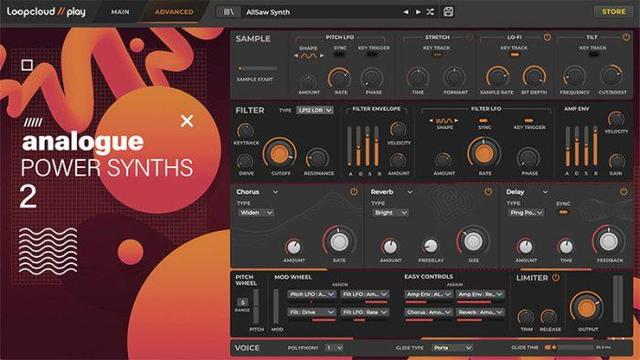Image resolution: width=640 pixels, height=360 pixels.
Task: Toggle Pitch LFO Key Trigger switch
Action: tap(372, 54)
